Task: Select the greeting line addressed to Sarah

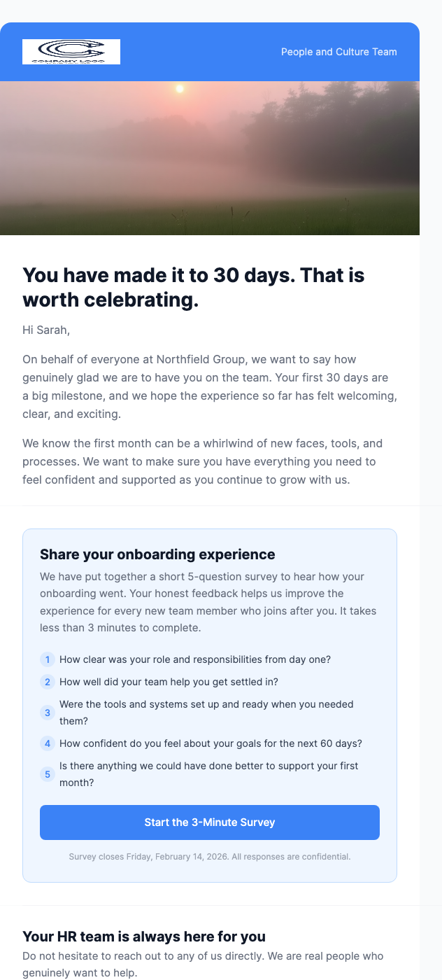Action: [45, 330]
